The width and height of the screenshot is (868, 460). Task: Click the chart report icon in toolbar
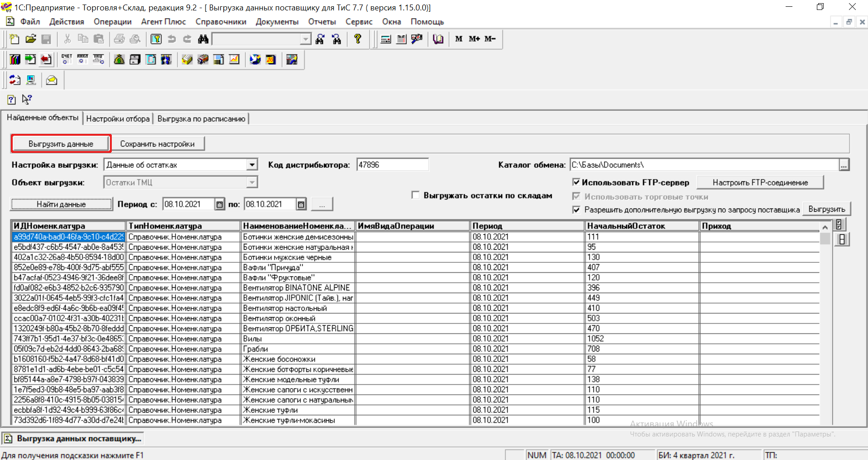234,60
